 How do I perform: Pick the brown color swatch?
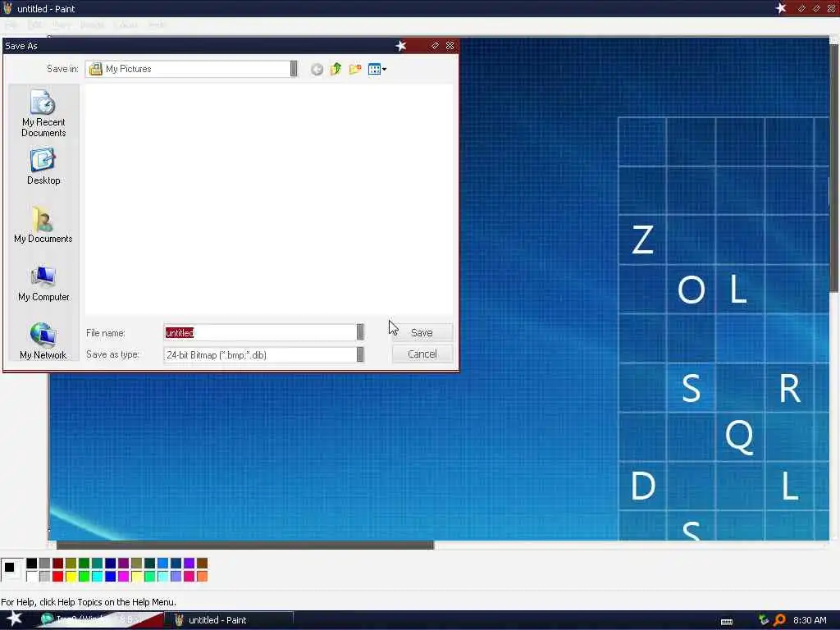(x=202, y=563)
